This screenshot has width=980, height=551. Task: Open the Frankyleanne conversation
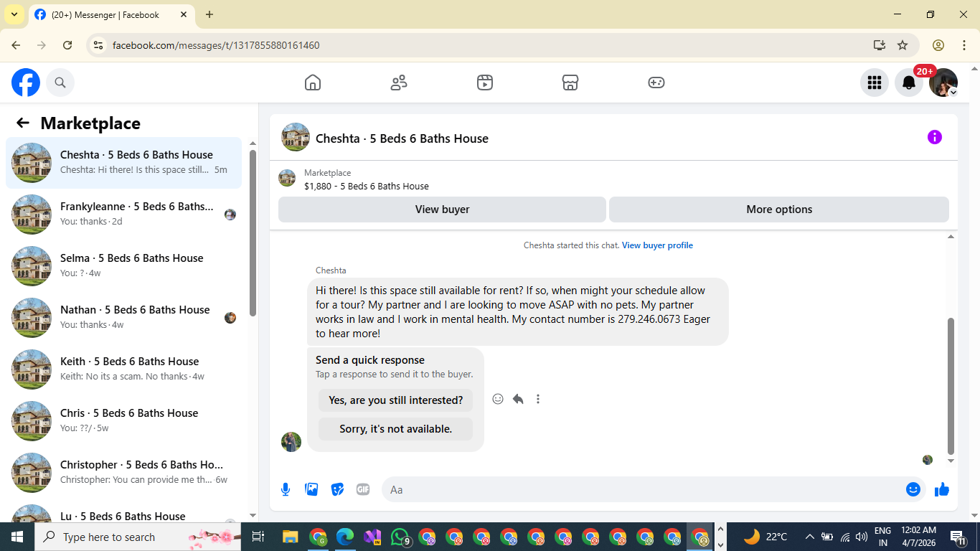click(123, 215)
